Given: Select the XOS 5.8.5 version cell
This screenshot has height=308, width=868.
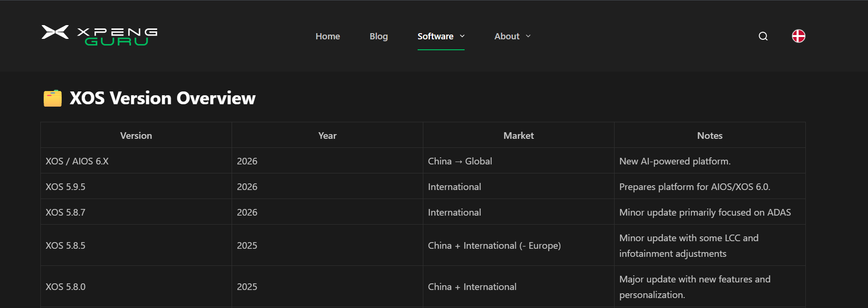Looking at the screenshot, I should 65,245.
